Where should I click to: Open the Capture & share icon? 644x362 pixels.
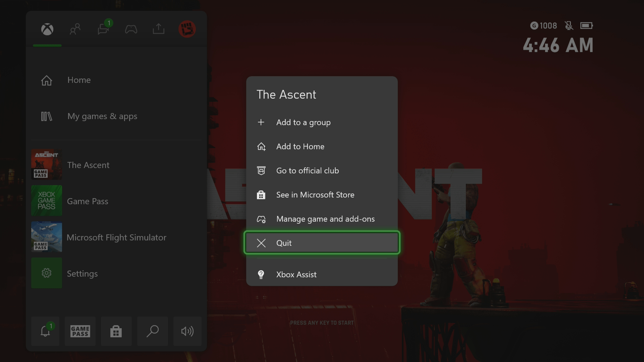(x=158, y=29)
